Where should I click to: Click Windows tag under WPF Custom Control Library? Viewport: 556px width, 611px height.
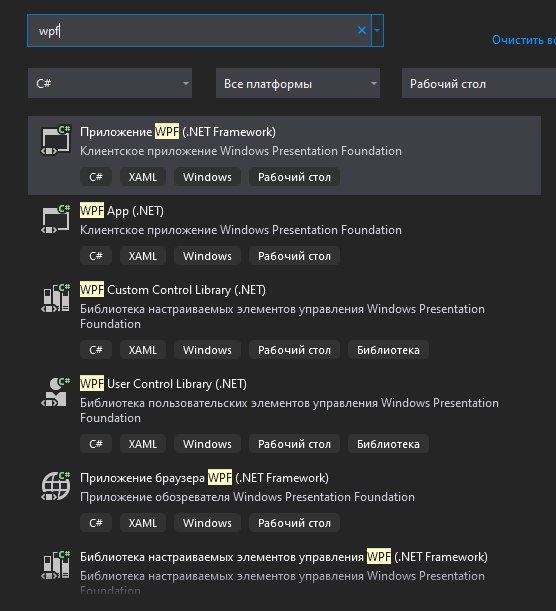pyautogui.click(x=207, y=350)
